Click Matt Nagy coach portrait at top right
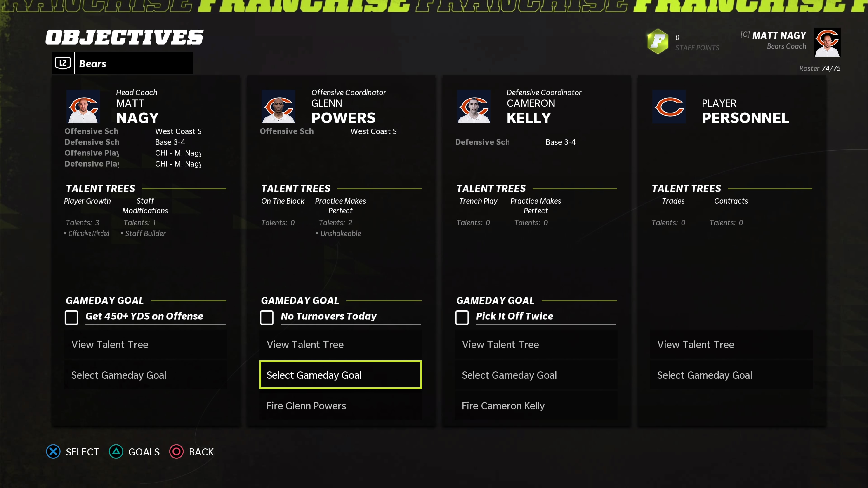Image resolution: width=868 pixels, height=488 pixels. click(827, 42)
